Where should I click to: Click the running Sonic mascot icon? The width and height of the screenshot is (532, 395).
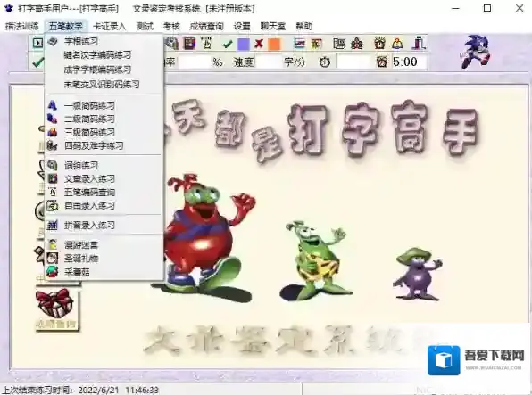[476, 52]
